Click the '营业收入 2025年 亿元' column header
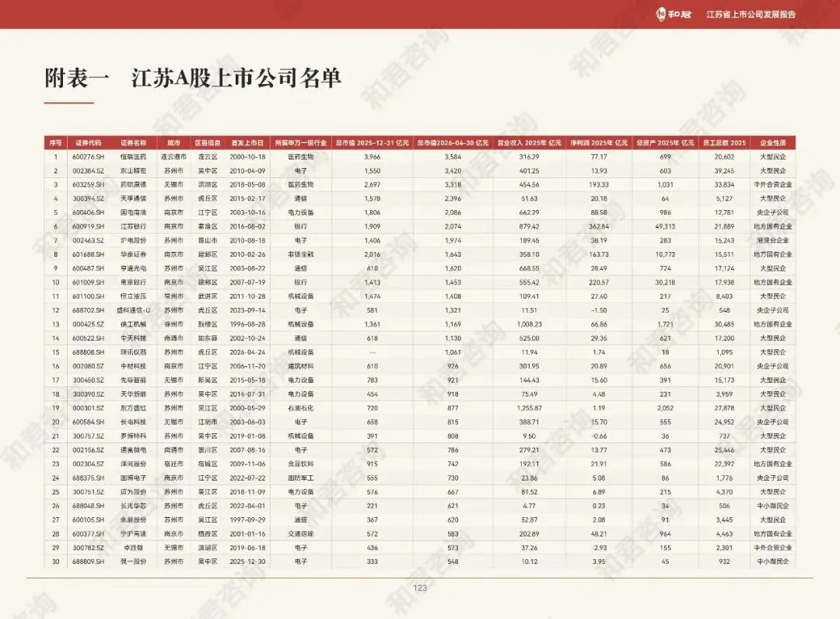 pos(530,143)
